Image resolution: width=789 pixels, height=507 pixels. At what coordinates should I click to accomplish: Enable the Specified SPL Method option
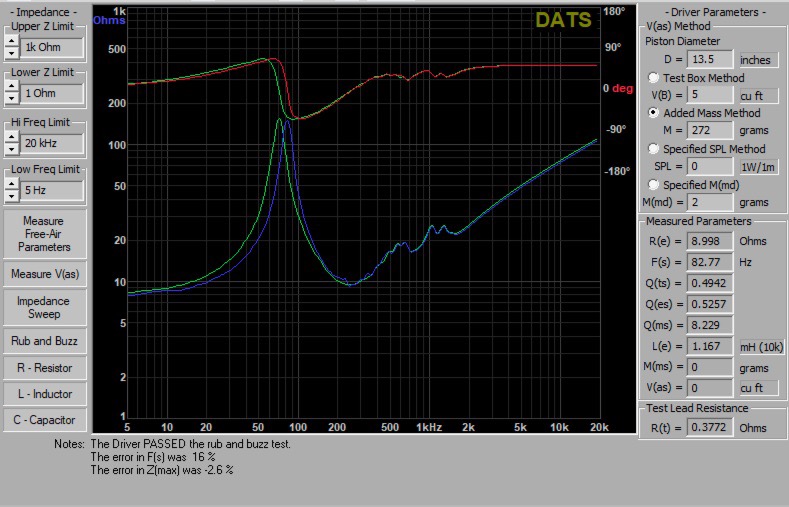(654, 148)
